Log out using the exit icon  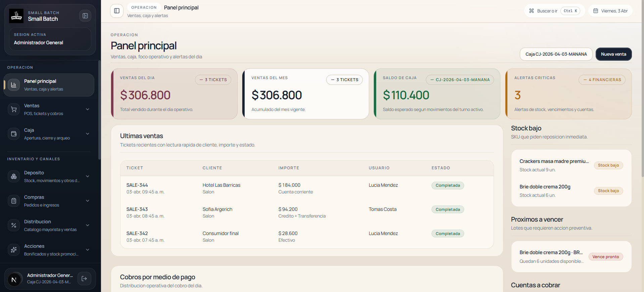point(84,279)
